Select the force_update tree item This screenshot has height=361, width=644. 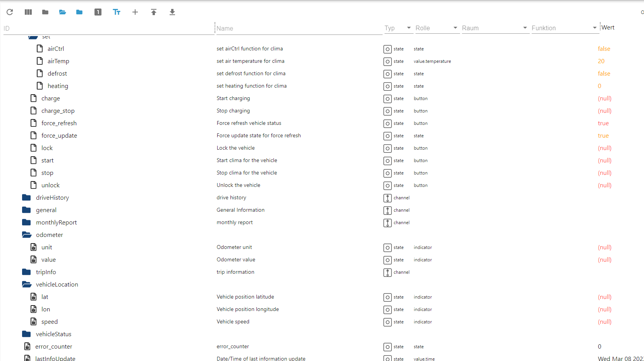[x=59, y=135]
